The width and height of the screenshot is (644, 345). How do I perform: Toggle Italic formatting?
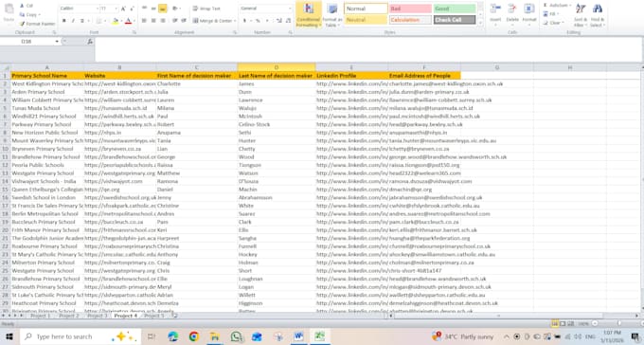click(73, 21)
